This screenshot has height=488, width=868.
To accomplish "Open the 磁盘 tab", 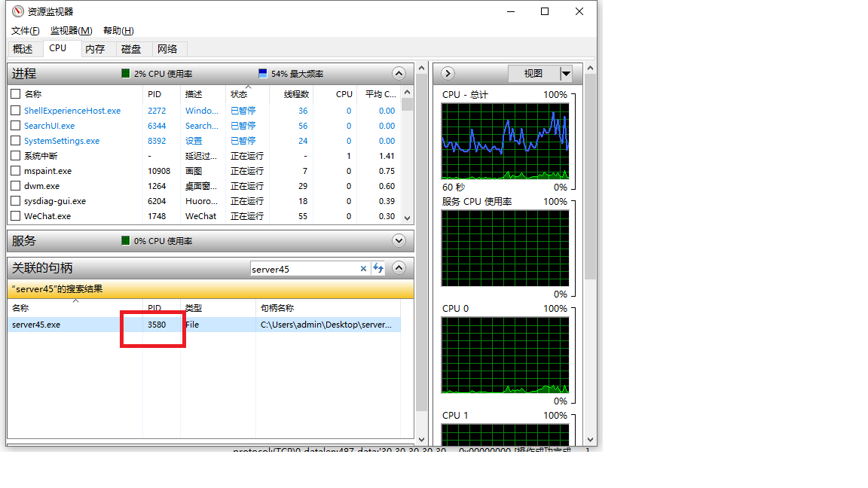I will coord(131,49).
